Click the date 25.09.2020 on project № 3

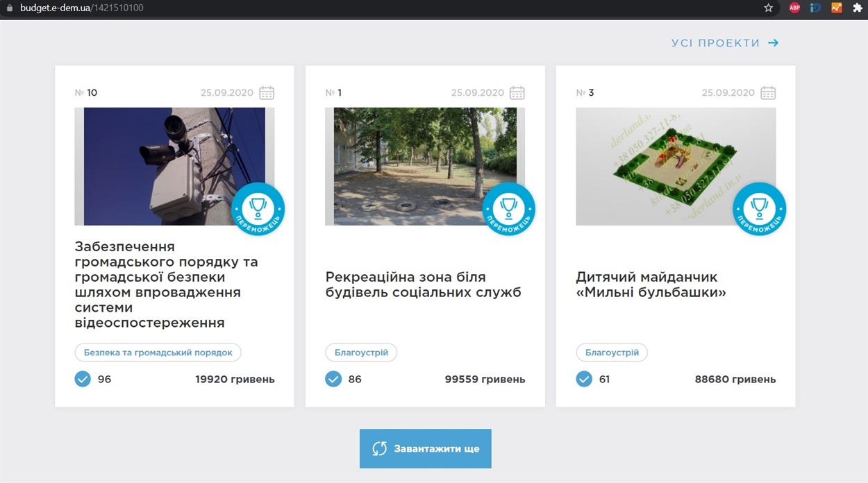(728, 93)
